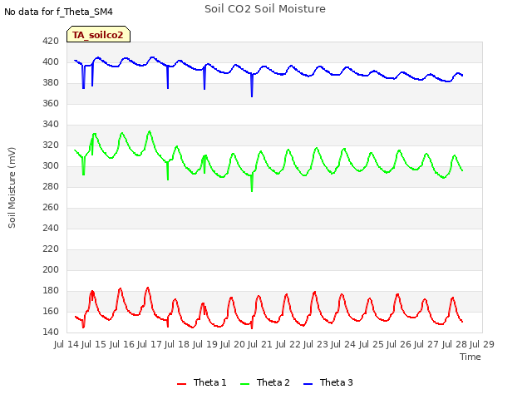Click the deepest blue Theta 3 dip on Jul 20

tap(252, 96)
